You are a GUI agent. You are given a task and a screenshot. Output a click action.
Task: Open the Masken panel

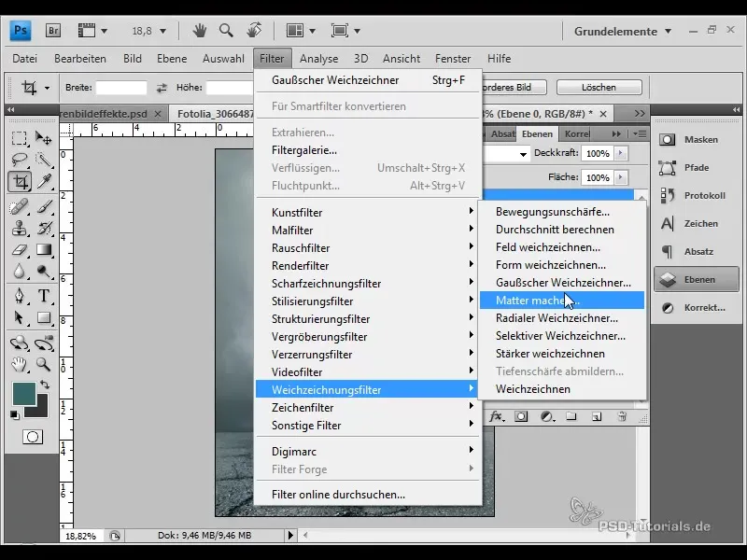tap(696, 139)
